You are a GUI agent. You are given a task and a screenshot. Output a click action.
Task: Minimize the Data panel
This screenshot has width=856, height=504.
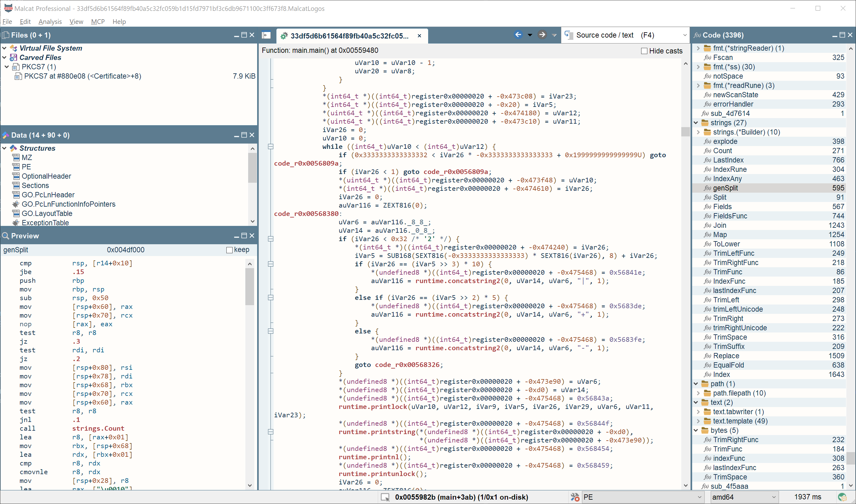pos(237,135)
